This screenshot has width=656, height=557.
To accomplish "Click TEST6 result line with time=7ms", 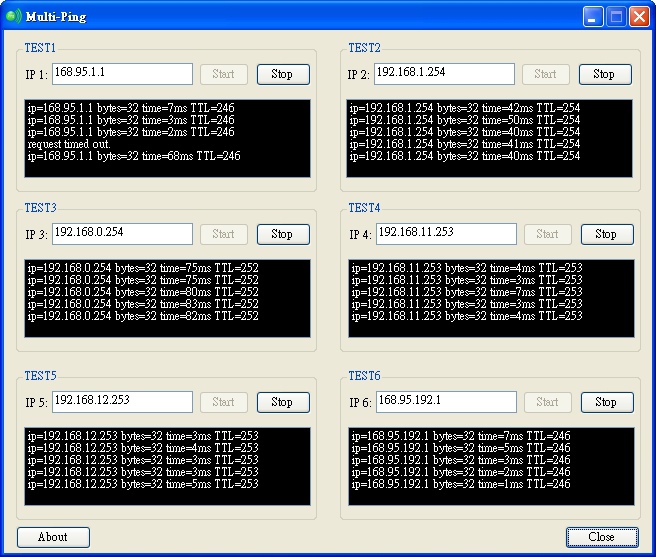I will (x=461, y=436).
